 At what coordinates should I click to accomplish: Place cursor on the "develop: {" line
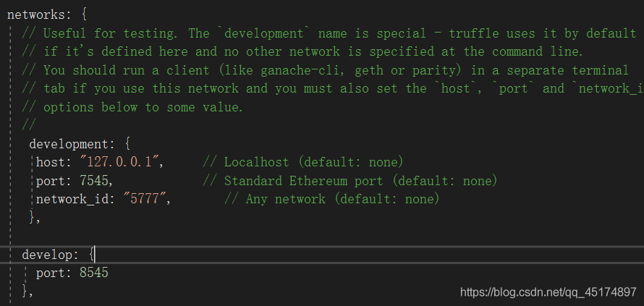[x=59, y=255]
